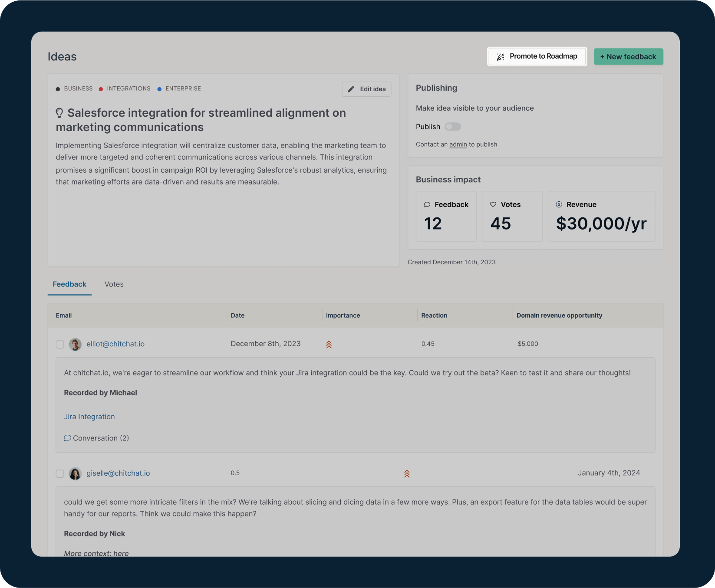Click elliot's avatar thumbnail

pos(76,345)
